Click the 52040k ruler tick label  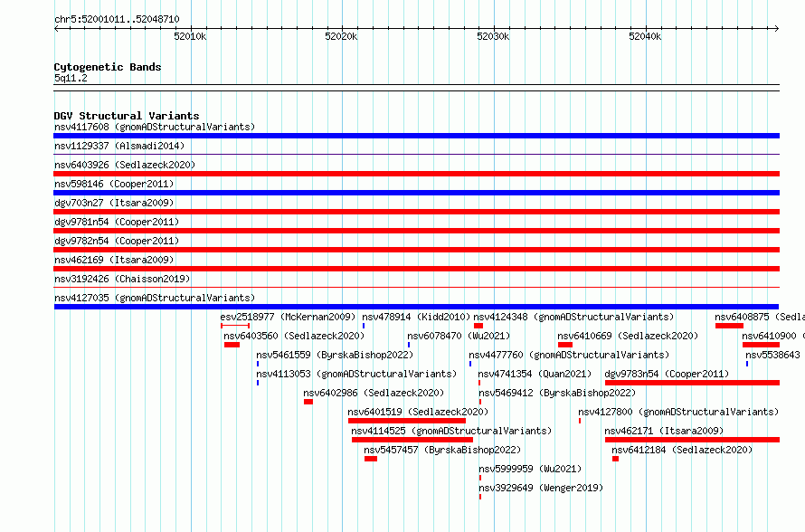click(645, 36)
